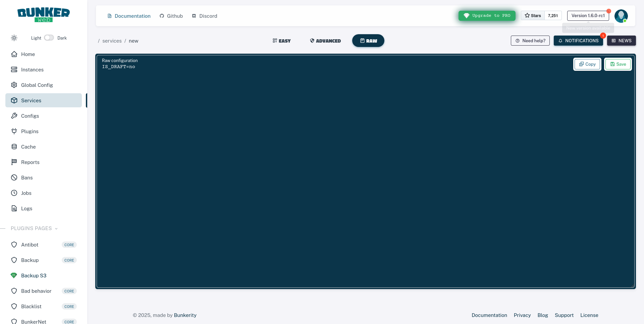644x324 pixels.
Task: Open Reports using the flag icon
Action: click(14, 162)
